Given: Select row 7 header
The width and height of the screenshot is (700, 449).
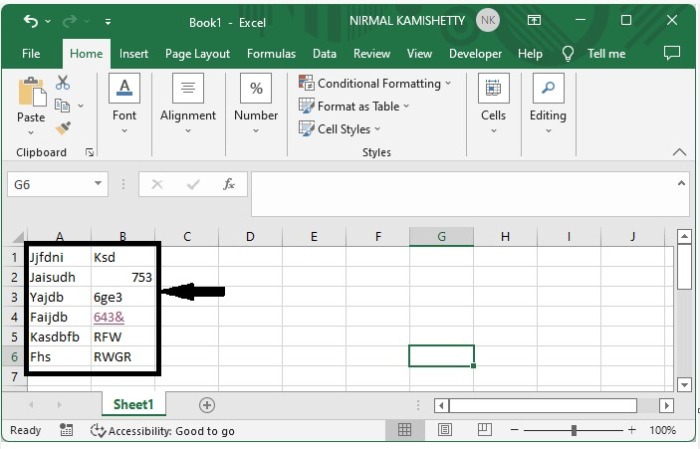Looking at the screenshot, I should tap(14, 377).
